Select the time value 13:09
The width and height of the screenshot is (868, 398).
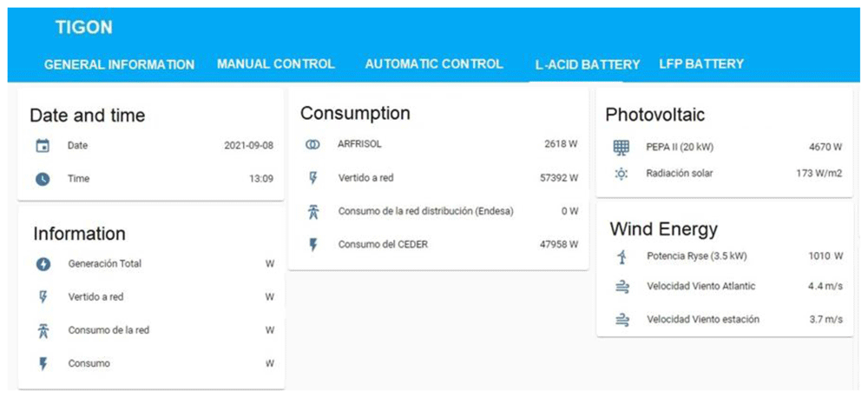(261, 179)
